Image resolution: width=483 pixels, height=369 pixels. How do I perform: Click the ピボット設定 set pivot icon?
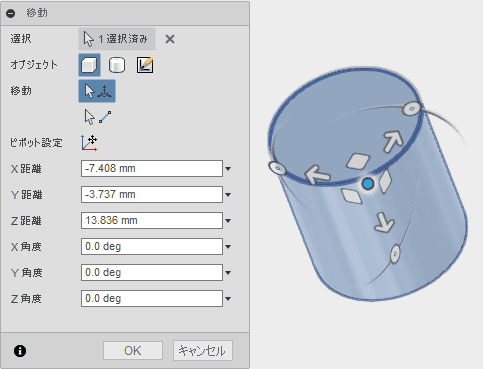point(89,143)
